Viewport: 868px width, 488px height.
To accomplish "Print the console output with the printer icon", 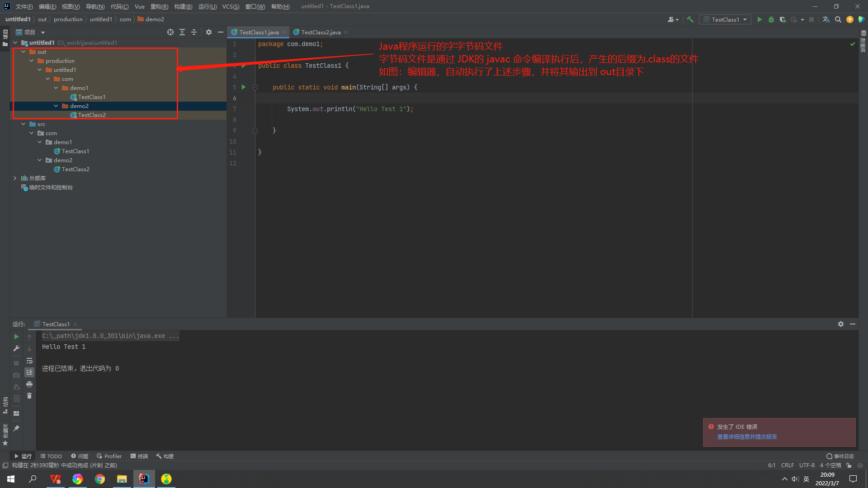I will click(29, 384).
